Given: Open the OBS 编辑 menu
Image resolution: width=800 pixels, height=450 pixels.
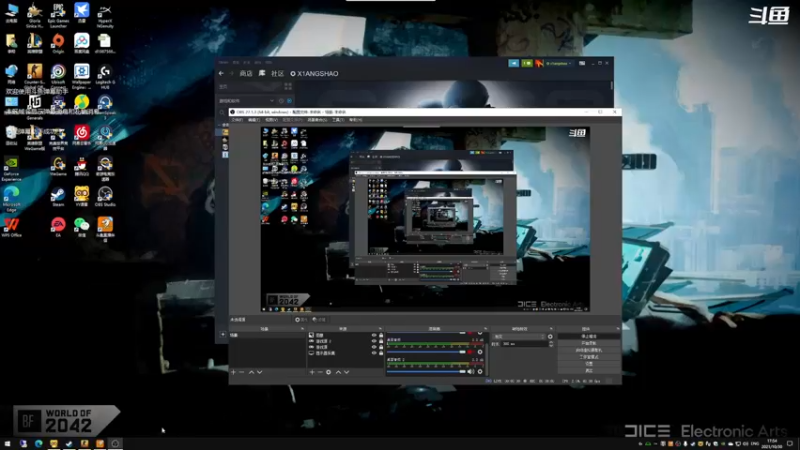Looking at the screenshot, I should 254,120.
